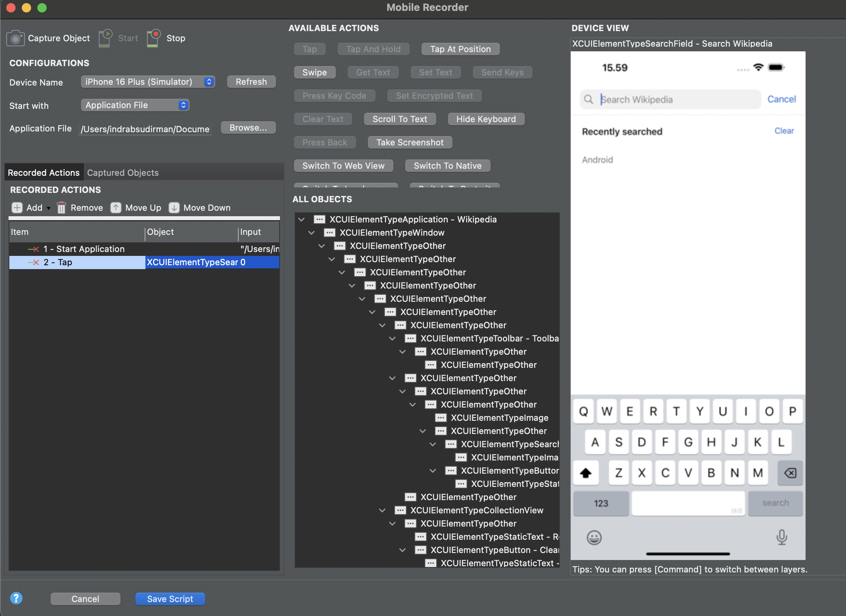The height and width of the screenshot is (616, 846).
Task: Tap the microphone icon on the device keyboard
Action: pyautogui.click(x=781, y=537)
